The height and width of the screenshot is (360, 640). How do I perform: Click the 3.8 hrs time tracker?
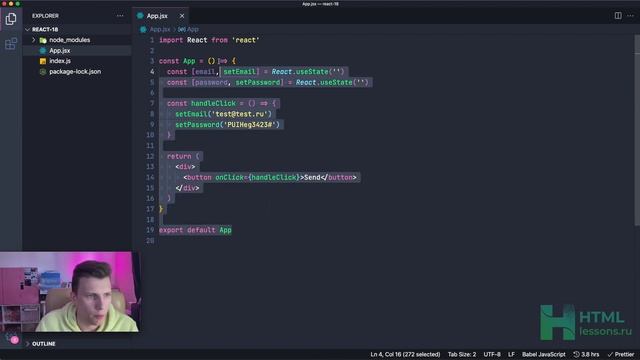(x=586, y=354)
